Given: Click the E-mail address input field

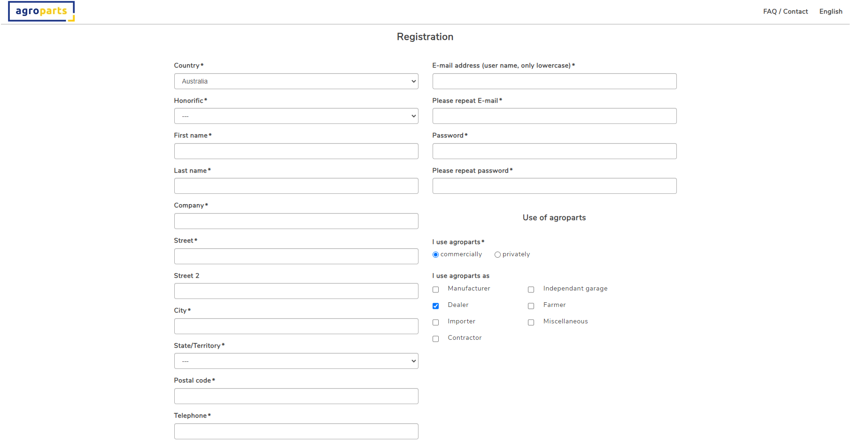Looking at the screenshot, I should (554, 81).
